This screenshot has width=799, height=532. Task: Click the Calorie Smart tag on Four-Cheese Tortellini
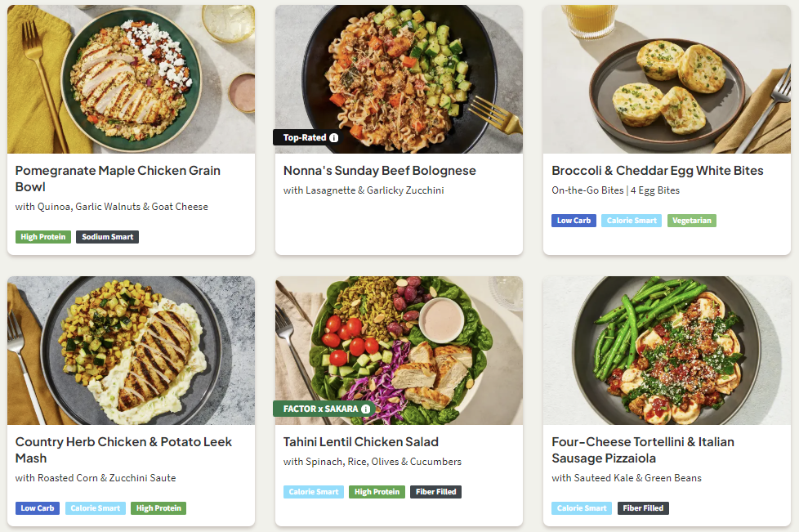click(x=582, y=508)
